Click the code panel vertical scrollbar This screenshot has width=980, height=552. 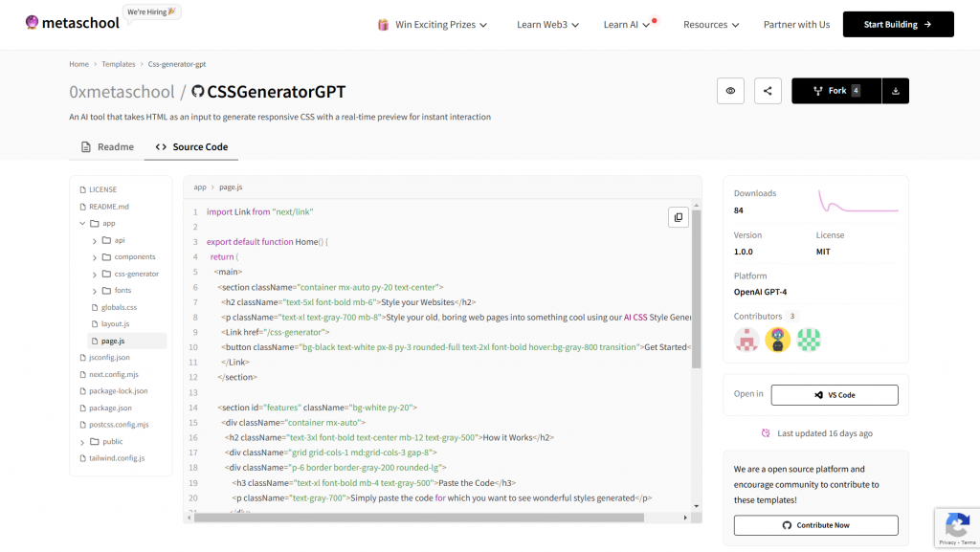(697, 287)
